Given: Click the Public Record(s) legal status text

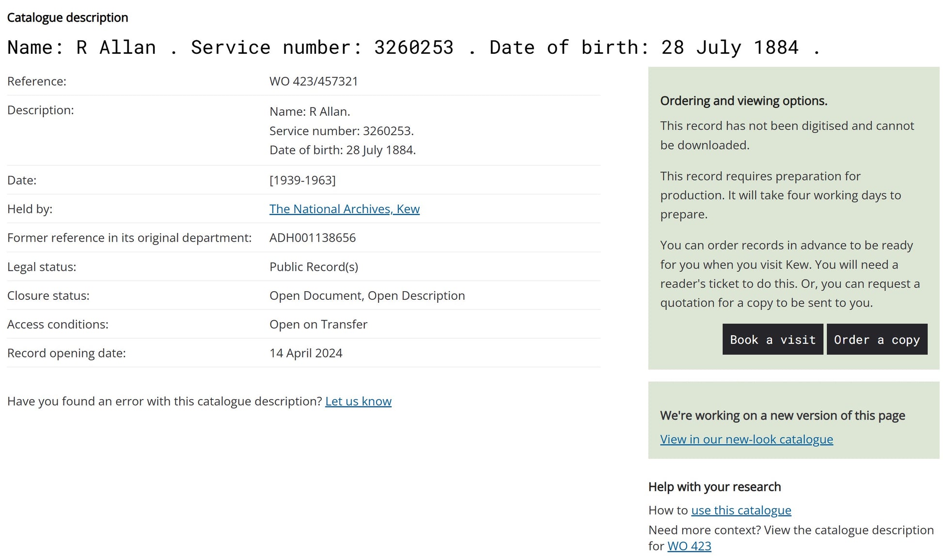Looking at the screenshot, I should [314, 267].
